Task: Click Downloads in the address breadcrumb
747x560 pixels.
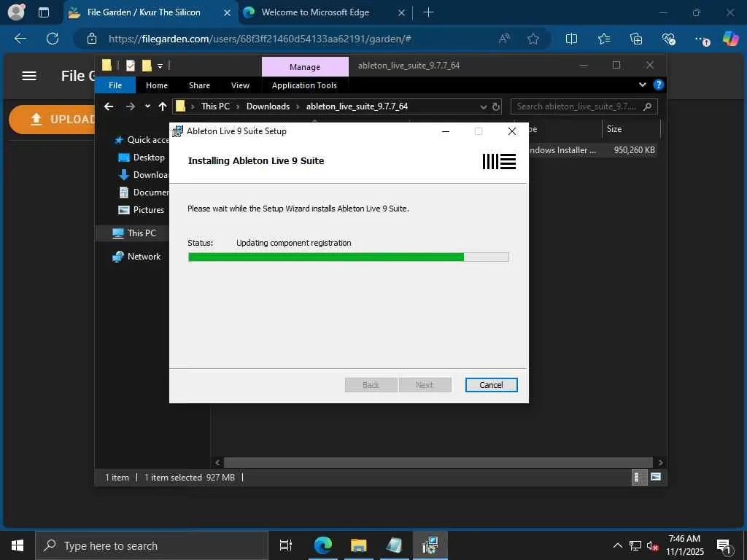Action: click(268, 106)
